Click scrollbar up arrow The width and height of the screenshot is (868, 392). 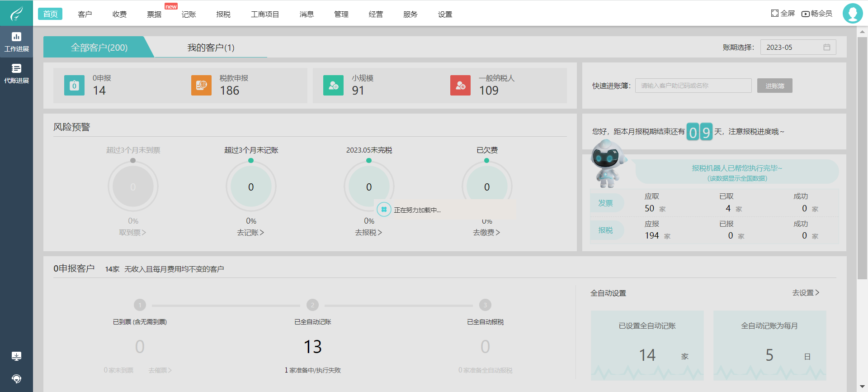(x=862, y=32)
